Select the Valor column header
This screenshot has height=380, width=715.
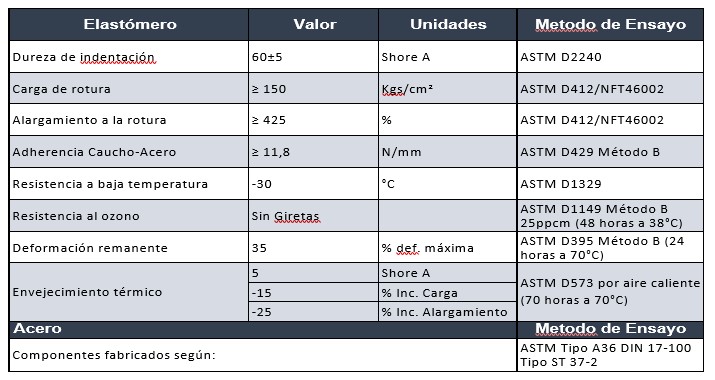(x=314, y=25)
